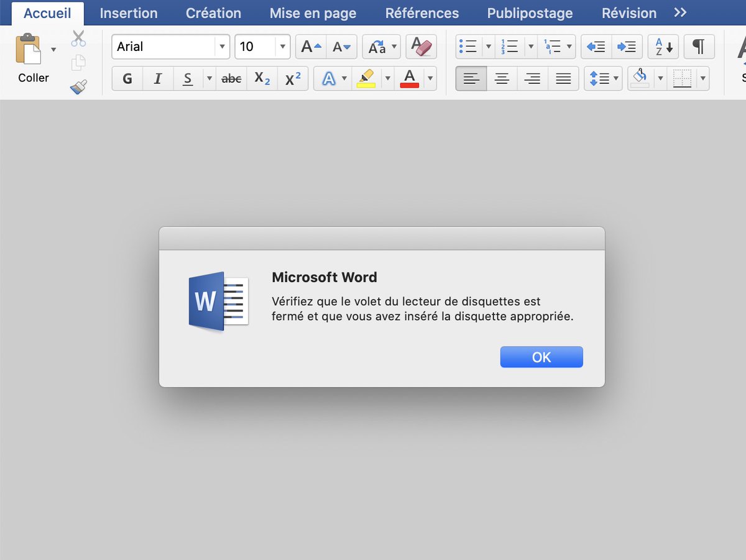Image resolution: width=746 pixels, height=560 pixels.
Task: Click the Copy documents icon
Action: pyautogui.click(x=78, y=63)
